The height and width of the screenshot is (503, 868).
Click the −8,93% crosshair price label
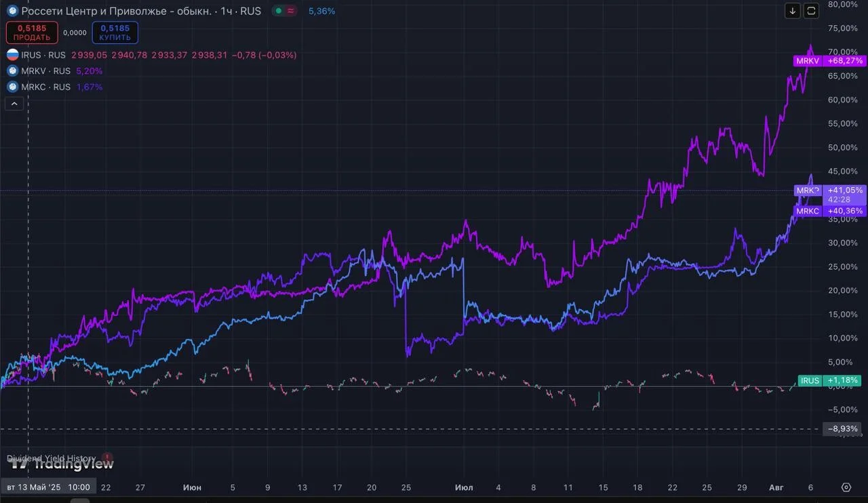coord(843,428)
